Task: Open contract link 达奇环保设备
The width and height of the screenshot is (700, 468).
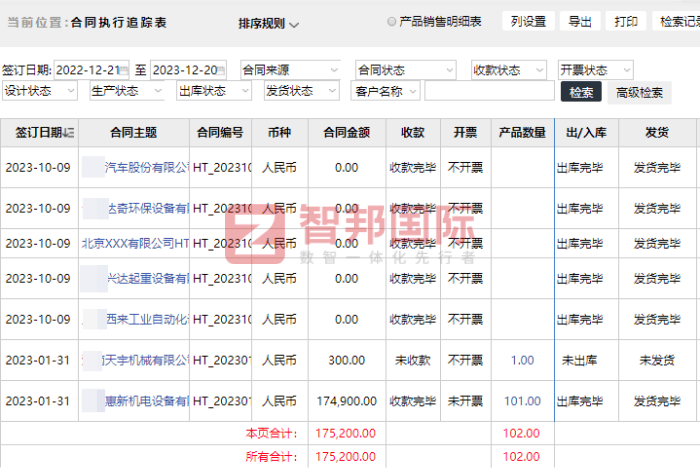Action: coord(149,209)
